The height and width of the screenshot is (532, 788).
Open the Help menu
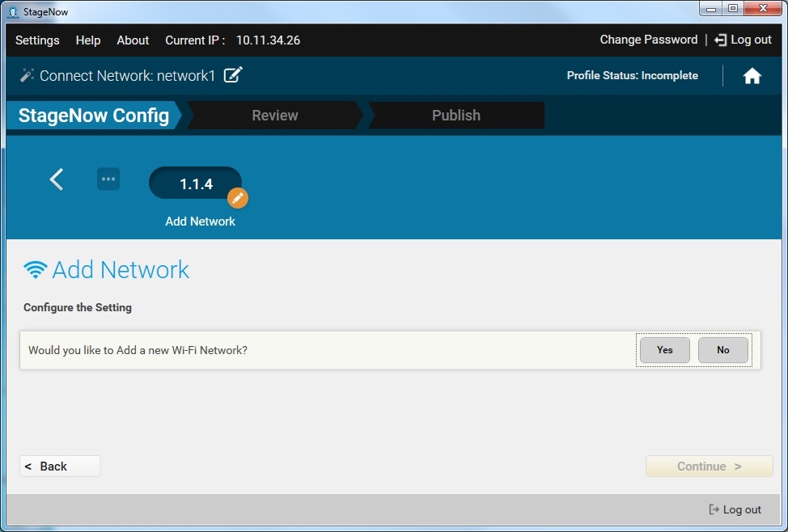pyautogui.click(x=88, y=40)
